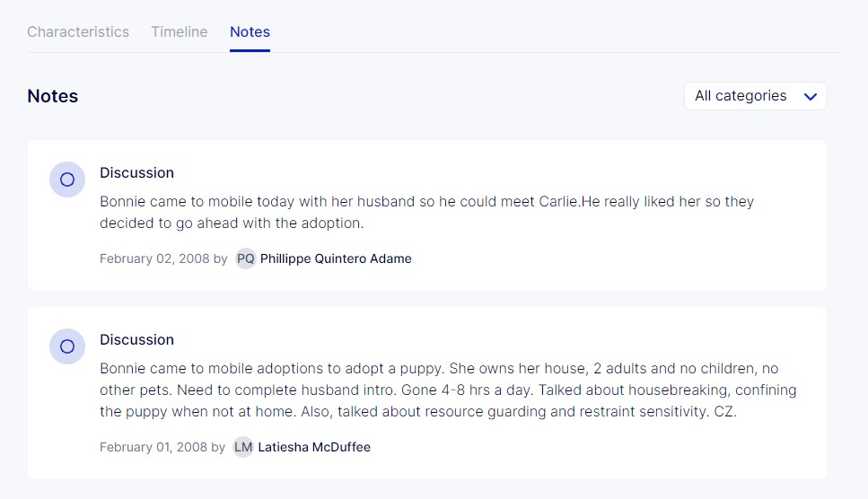
Task: Expand the All categories chevron arrow
Action: click(811, 97)
